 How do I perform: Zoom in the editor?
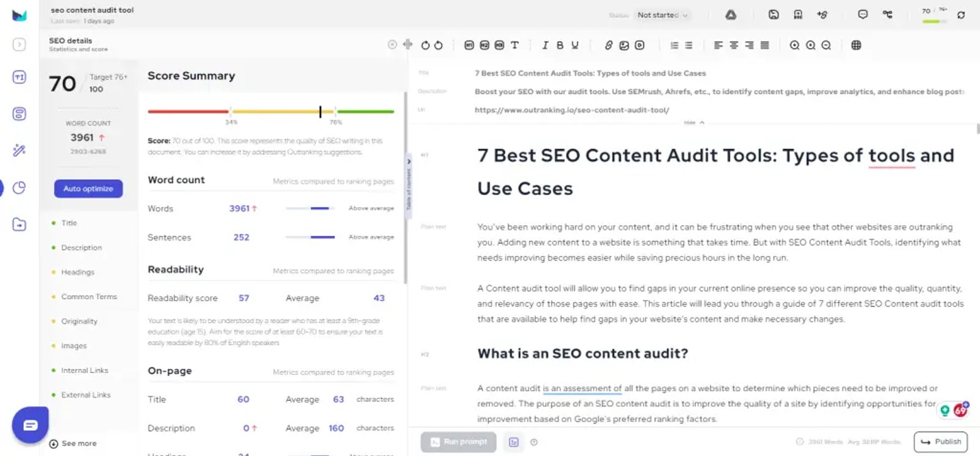tap(794, 45)
